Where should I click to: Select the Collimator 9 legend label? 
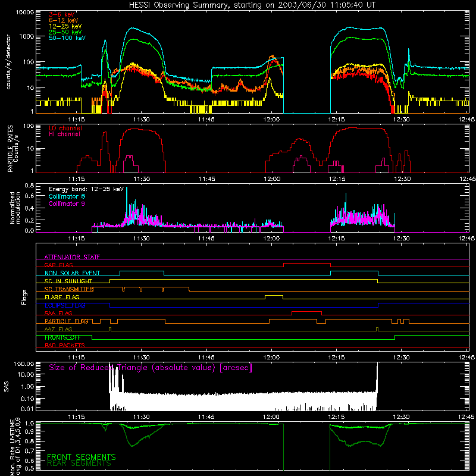pos(67,203)
